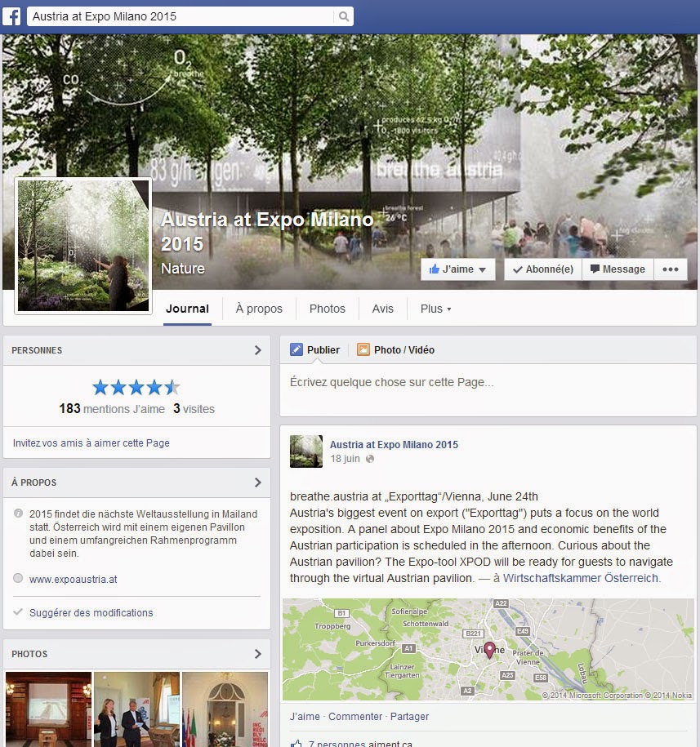The width and height of the screenshot is (700, 747).
Task: Open the Vienna map preview
Action: coord(488,649)
